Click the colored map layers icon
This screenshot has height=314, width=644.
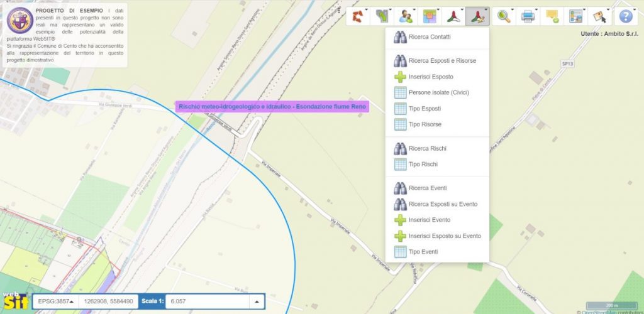point(430,16)
